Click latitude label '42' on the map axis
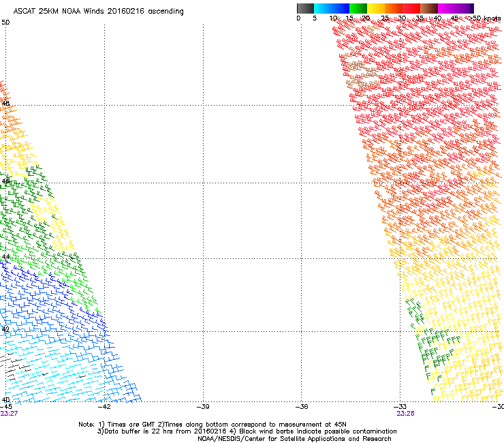The height and width of the screenshot is (443, 504). click(x=5, y=329)
